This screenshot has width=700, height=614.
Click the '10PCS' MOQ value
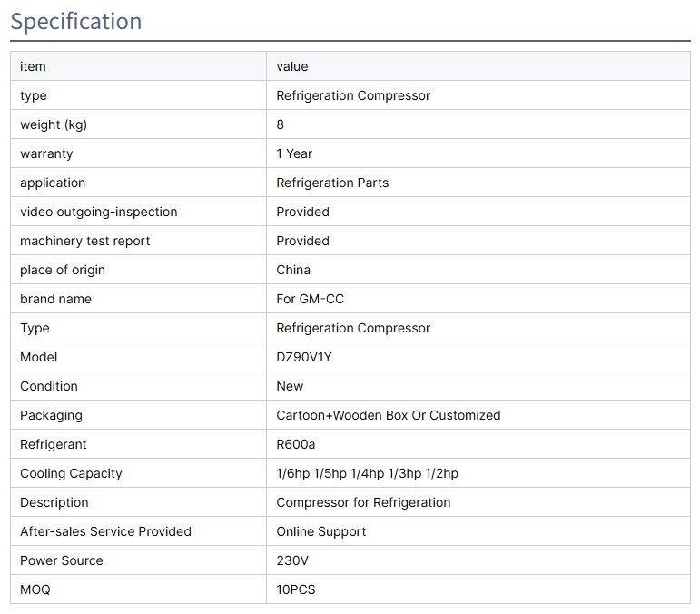point(296,589)
